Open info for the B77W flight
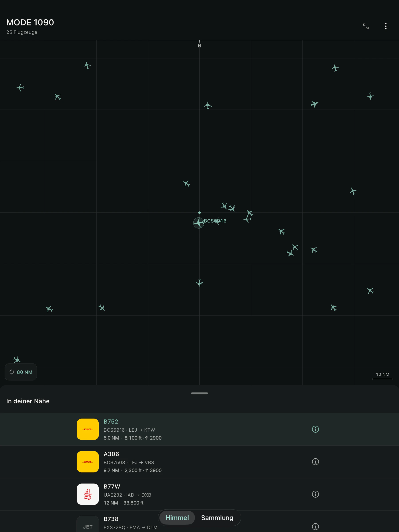Viewport: 399px width, 532px height. coord(315,494)
